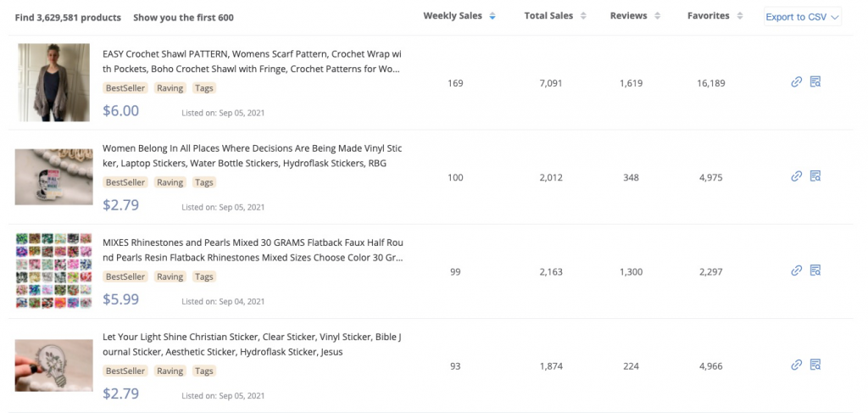Sort by Weekly Sales arrows
The image size is (868, 413).
(492, 17)
